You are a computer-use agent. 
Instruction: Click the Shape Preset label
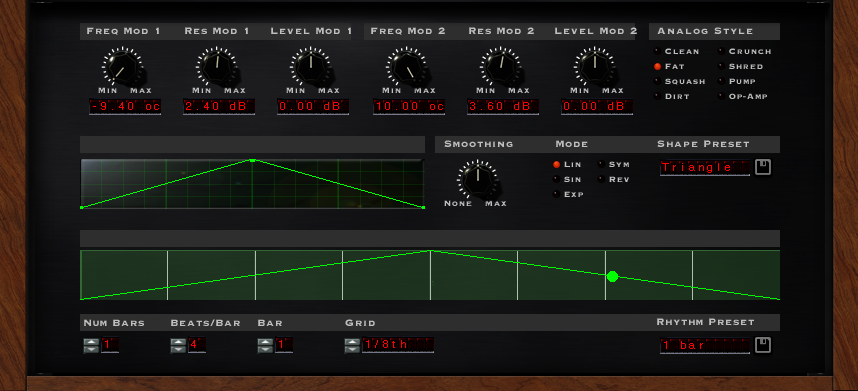tap(703, 144)
